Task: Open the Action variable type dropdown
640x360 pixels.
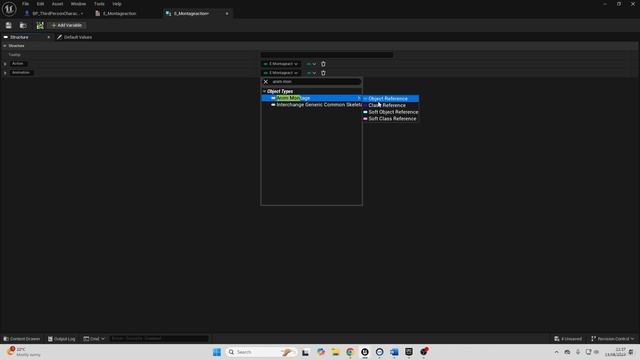Action: (281, 64)
